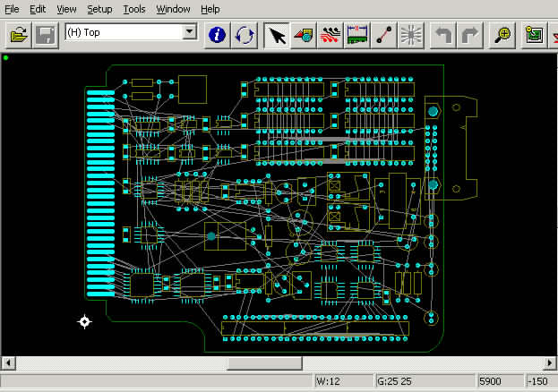Activate the Zoom magnifier tool

point(504,35)
